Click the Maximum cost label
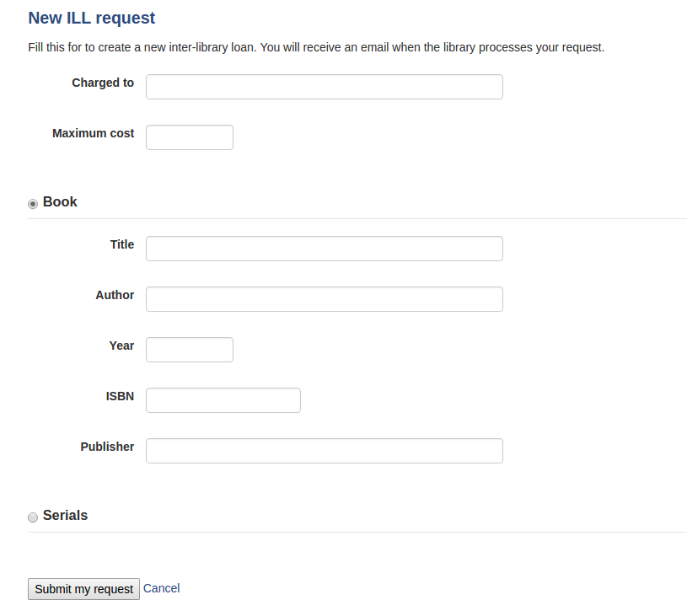The image size is (687, 616). 94,133
